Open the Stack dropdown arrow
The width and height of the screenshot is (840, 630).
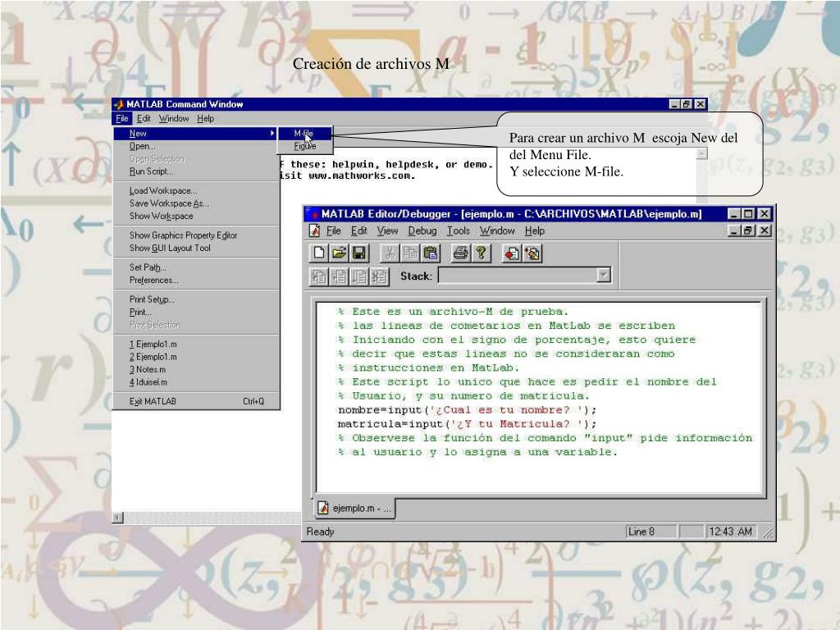tap(604, 276)
